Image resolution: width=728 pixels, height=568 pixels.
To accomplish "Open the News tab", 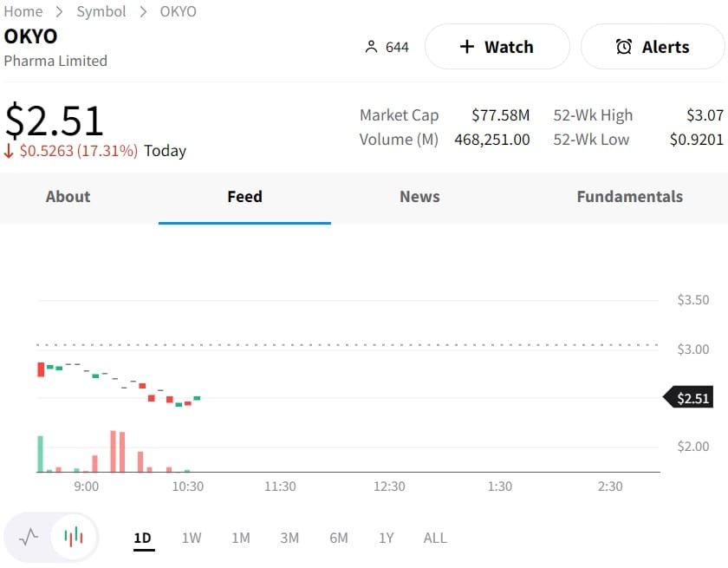I will tap(419, 197).
